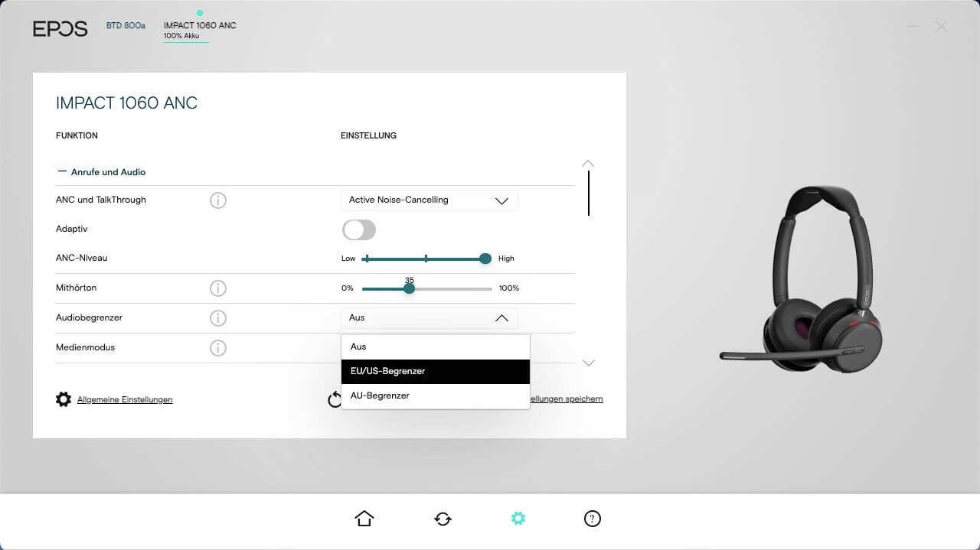The image size is (980, 550).
Task: Show info for Mithörton
Action: [218, 288]
